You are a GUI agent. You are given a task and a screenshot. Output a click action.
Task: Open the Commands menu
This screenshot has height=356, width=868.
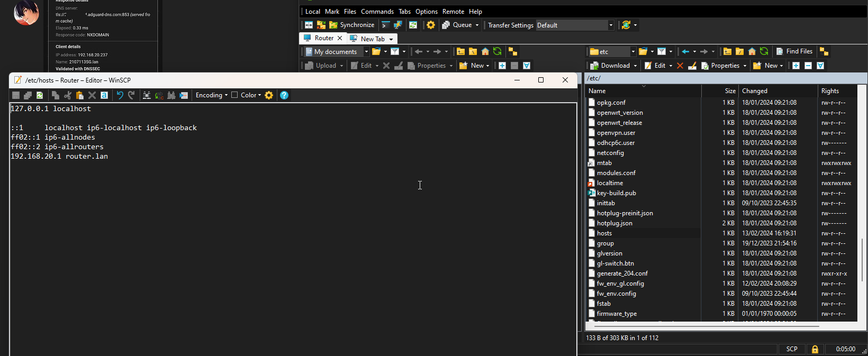[x=377, y=11]
